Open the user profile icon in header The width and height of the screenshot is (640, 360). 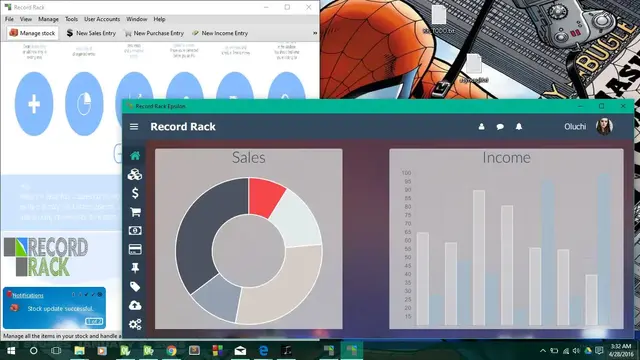482,127
